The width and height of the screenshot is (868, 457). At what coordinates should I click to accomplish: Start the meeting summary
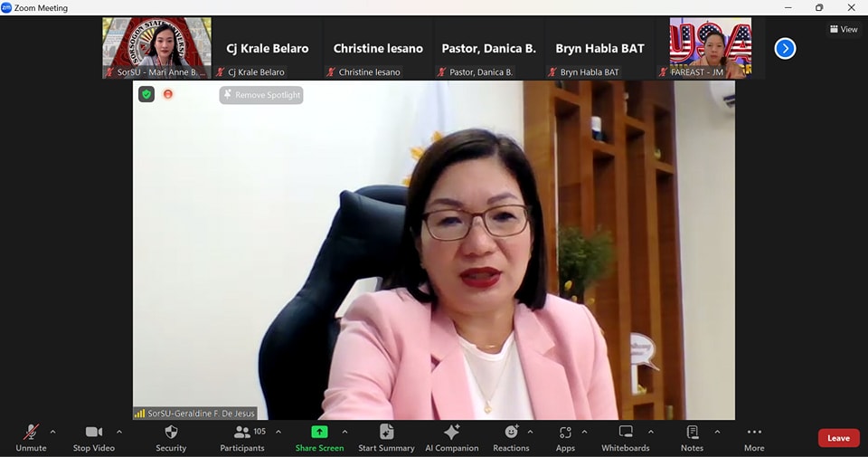pos(386,433)
